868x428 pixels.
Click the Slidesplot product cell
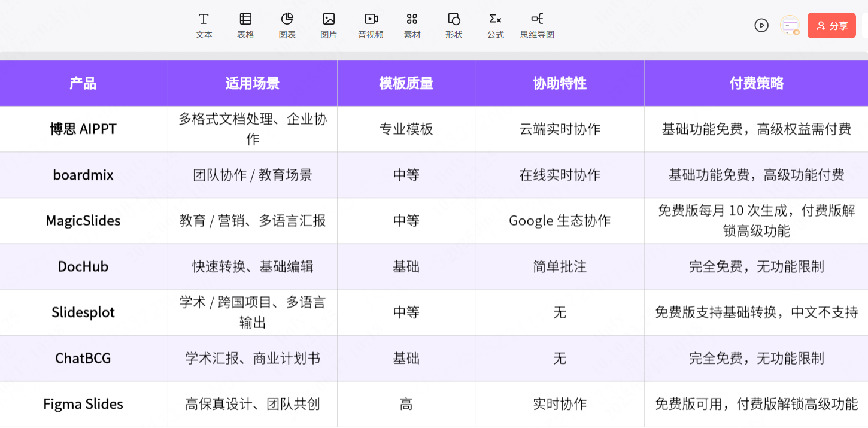tap(84, 312)
